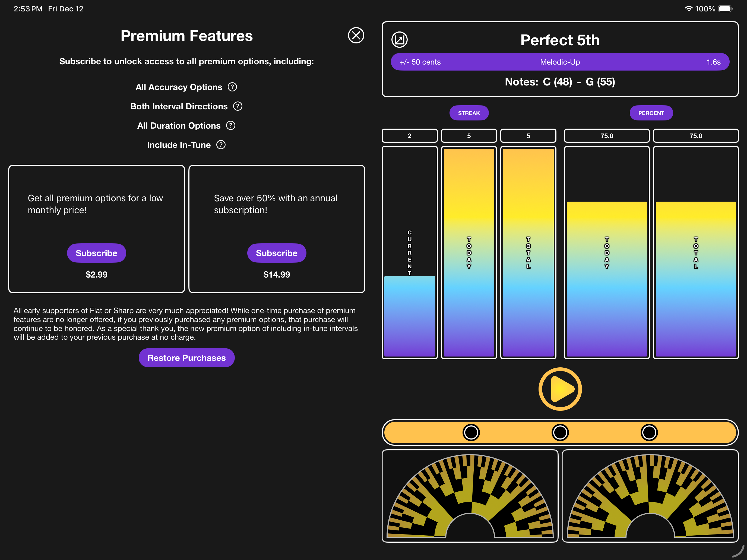Show info for Include In-Tune
Image resolution: width=747 pixels, height=560 pixels.
click(221, 145)
